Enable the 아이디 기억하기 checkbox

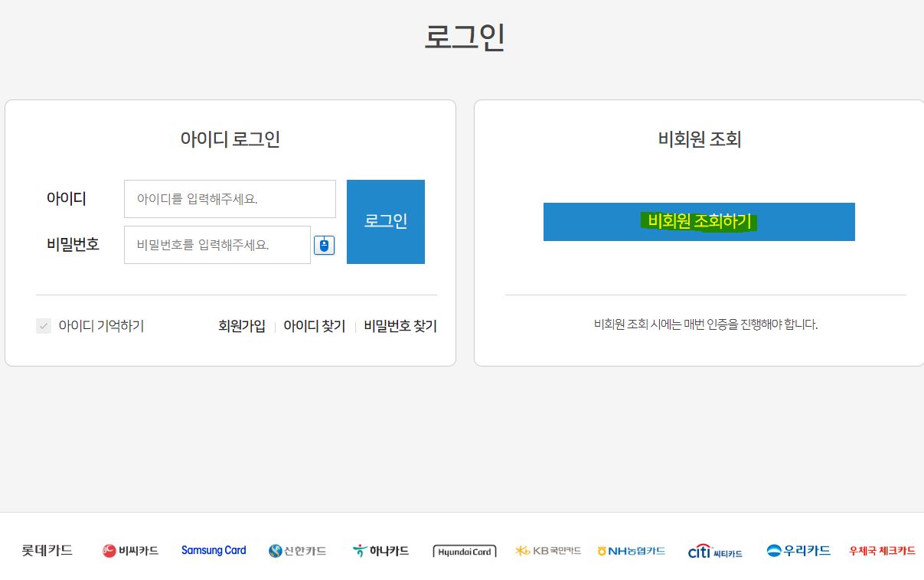43,325
